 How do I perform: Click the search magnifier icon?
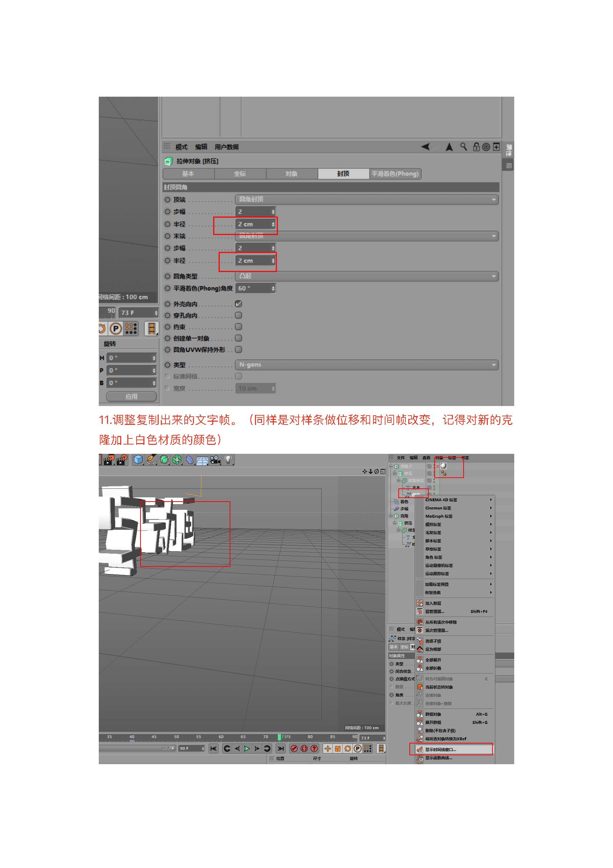tap(463, 147)
